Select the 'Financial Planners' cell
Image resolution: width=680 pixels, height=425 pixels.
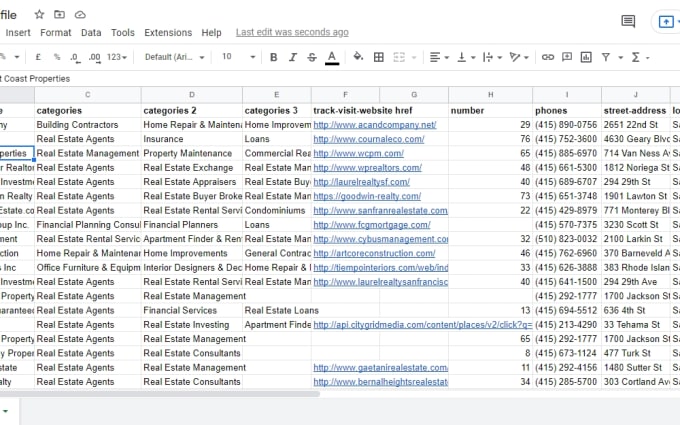pos(192,225)
